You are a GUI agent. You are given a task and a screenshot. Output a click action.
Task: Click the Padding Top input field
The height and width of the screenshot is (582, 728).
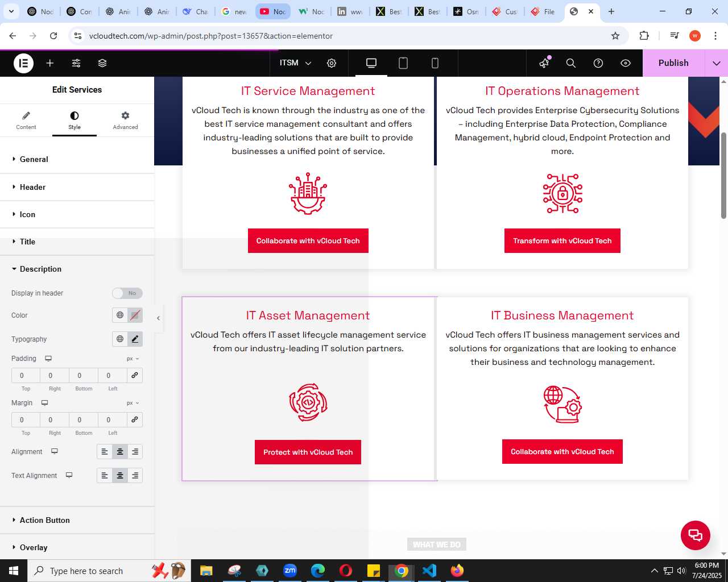click(x=26, y=375)
